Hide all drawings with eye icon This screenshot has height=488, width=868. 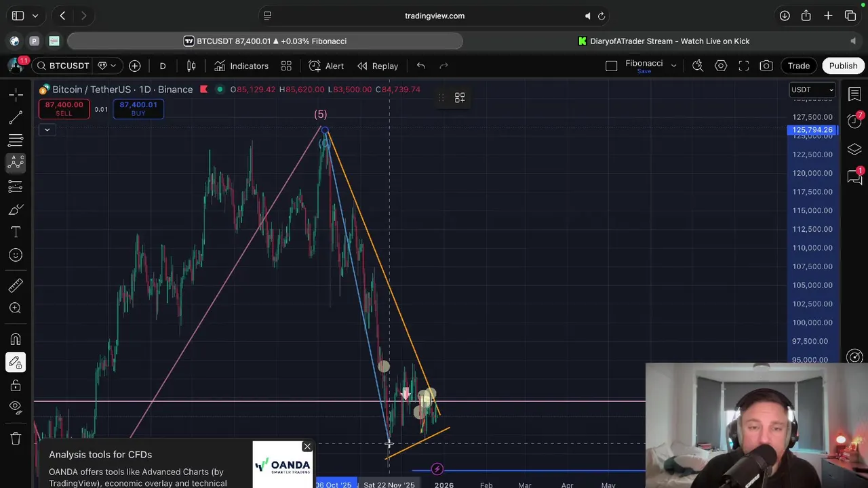point(16,407)
